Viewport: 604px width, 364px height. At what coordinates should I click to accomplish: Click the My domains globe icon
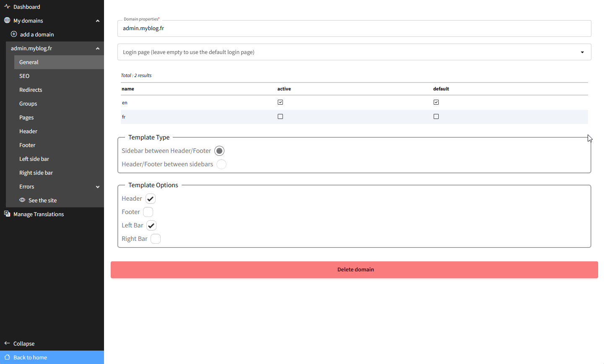coord(7,21)
